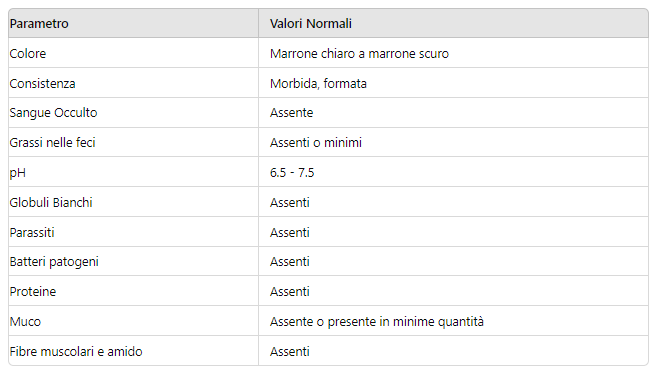Click the Globuli Bianchi row label
The image size is (653, 379).
[x=51, y=202]
